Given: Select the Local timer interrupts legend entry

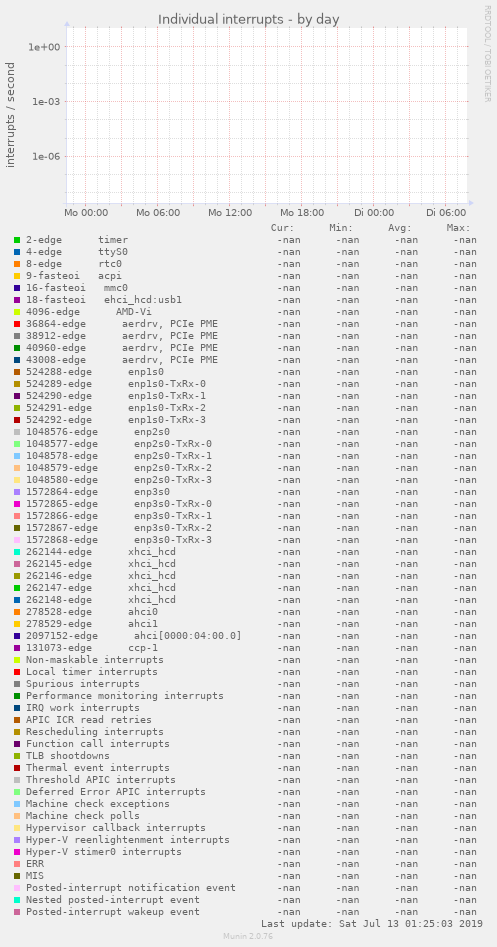Looking at the screenshot, I should click(x=92, y=672).
